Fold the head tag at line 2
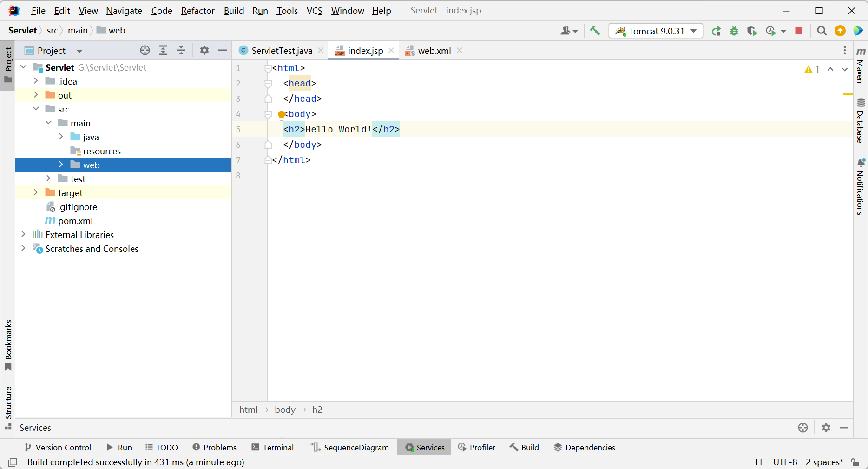This screenshot has width=868, height=469. pos(268,84)
